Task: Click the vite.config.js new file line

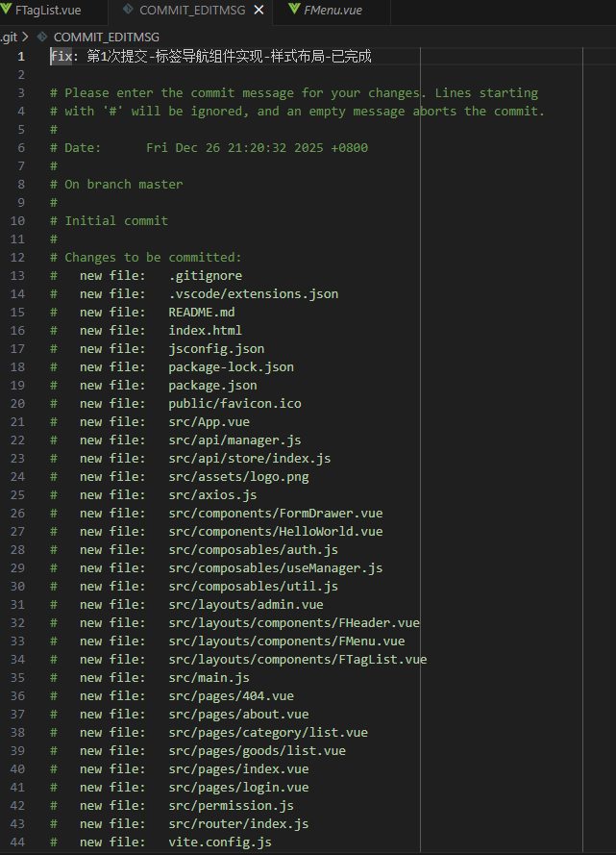Action: click(x=160, y=842)
